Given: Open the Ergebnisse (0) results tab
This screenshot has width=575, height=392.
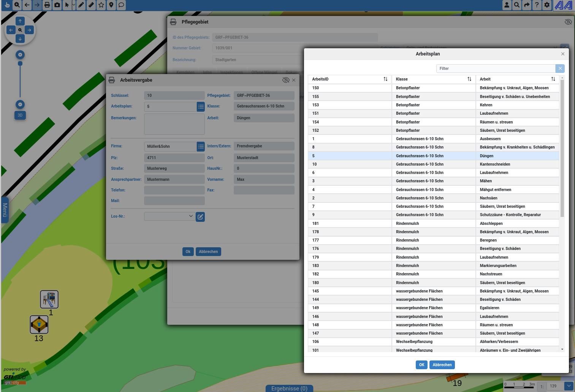Looking at the screenshot, I should pos(289,388).
